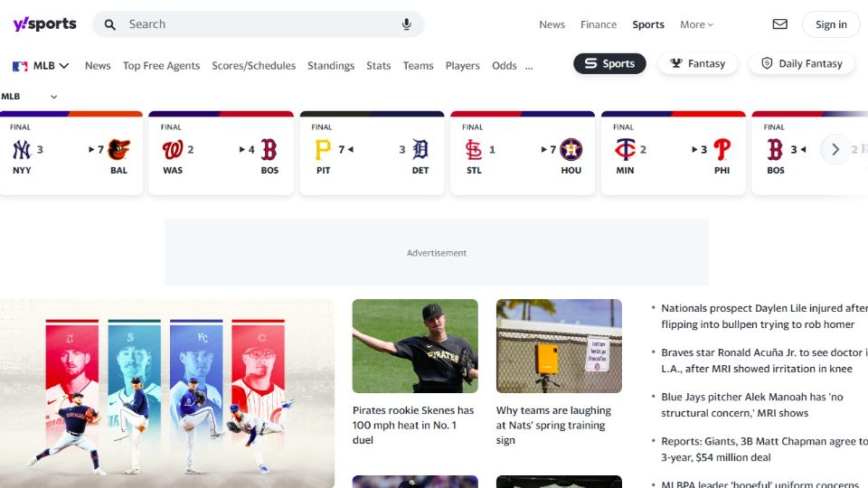Go to the News header link
868x488 pixels.
pos(552,24)
